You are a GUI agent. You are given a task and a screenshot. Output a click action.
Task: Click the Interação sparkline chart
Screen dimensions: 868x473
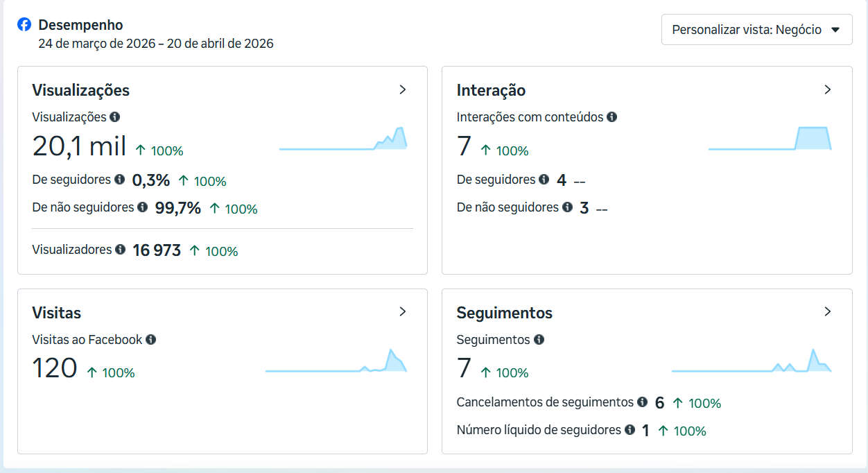(x=770, y=138)
